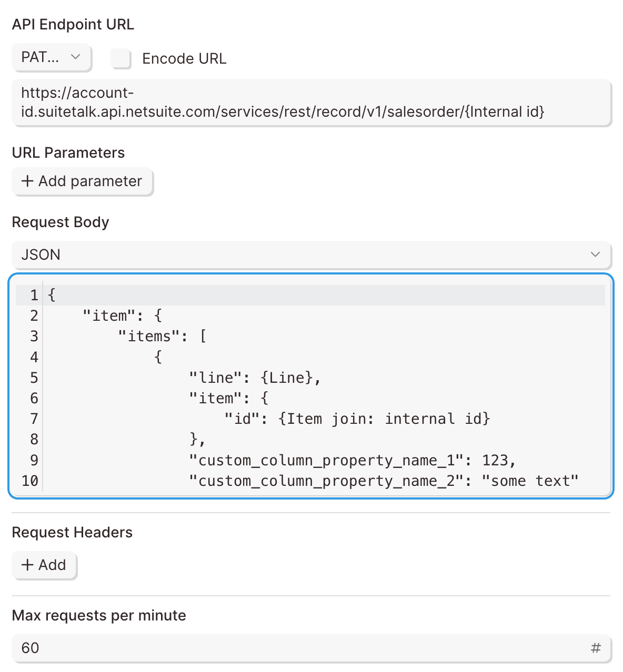Screen dimensions: 623x672
Task: Click the "items": [ text on line 3
Action: tap(162, 336)
